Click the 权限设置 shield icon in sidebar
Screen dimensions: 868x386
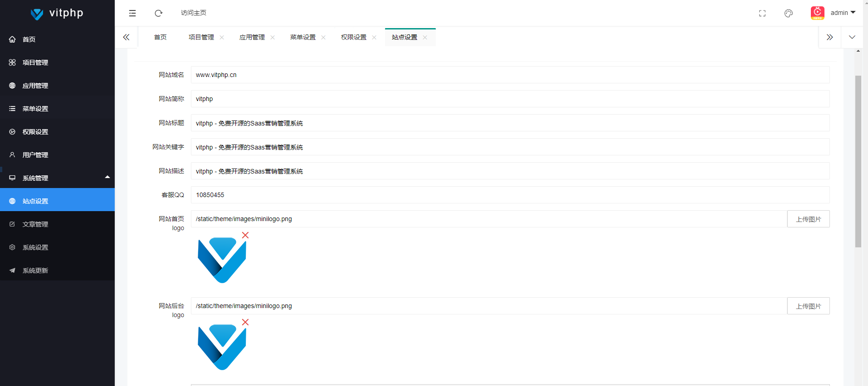click(12, 132)
